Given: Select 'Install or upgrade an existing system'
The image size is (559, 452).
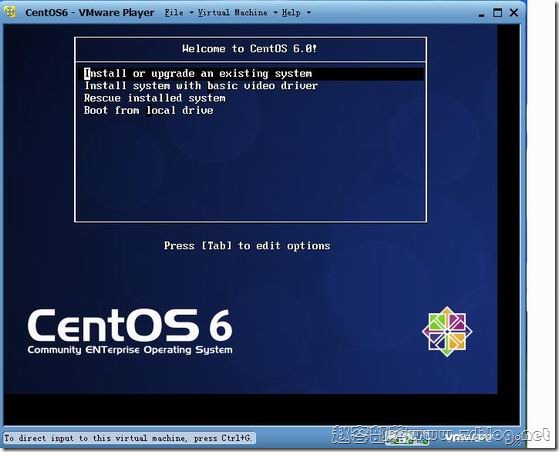Looking at the screenshot, I should coord(253,73).
